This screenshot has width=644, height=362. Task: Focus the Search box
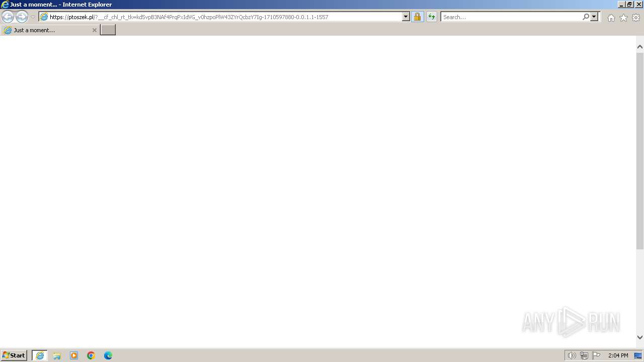coord(511,17)
